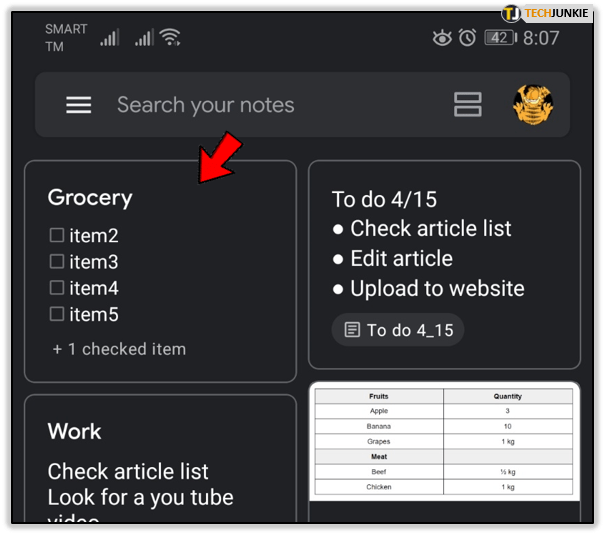
Task: Open the Fruits and Quantity table image
Action: pyautogui.click(x=444, y=441)
